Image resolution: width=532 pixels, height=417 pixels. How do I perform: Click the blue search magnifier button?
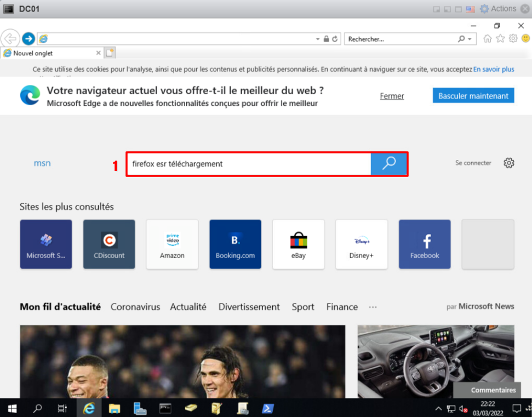coord(388,163)
